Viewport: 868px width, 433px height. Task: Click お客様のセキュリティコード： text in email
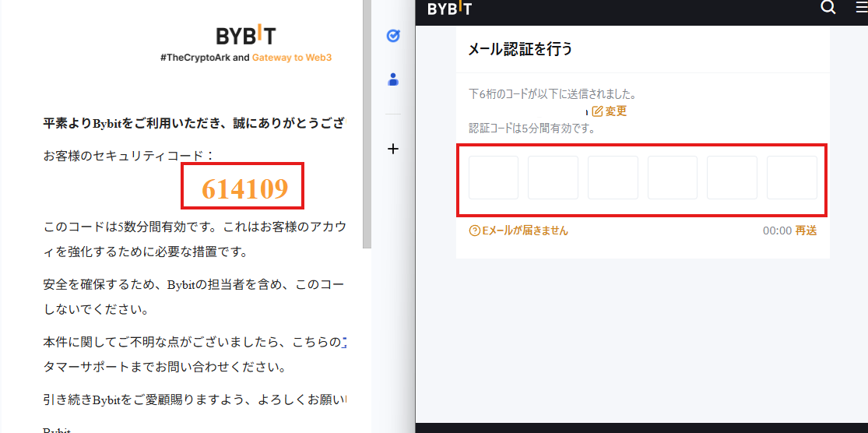[128, 156]
